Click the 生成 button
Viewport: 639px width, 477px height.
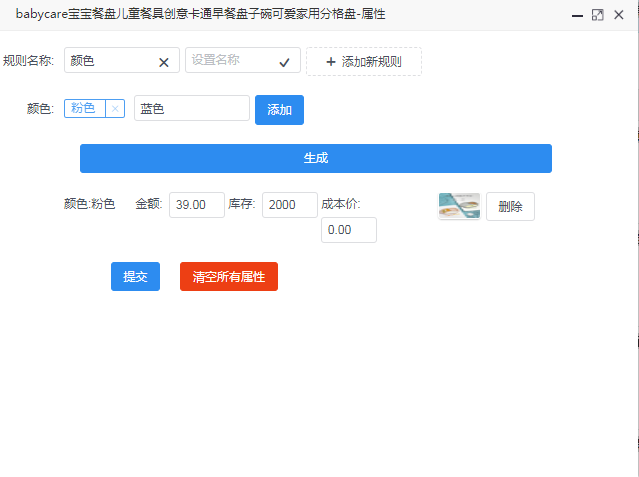pyautogui.click(x=316, y=158)
